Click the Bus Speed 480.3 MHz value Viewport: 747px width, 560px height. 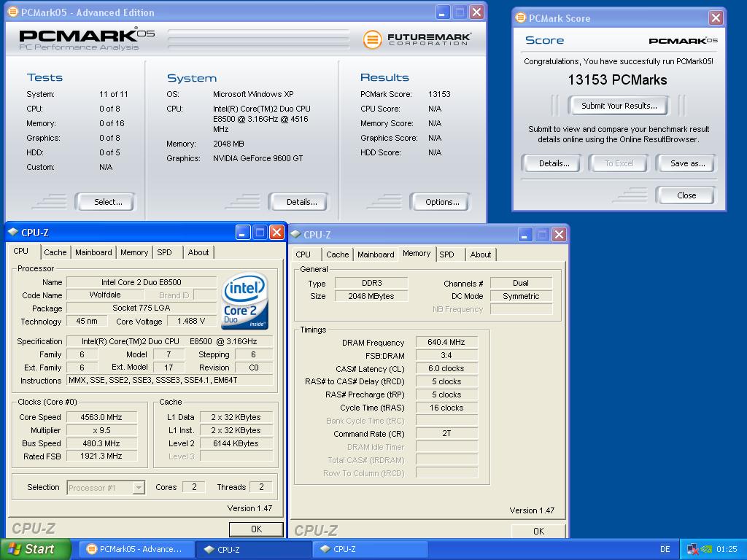pos(101,443)
